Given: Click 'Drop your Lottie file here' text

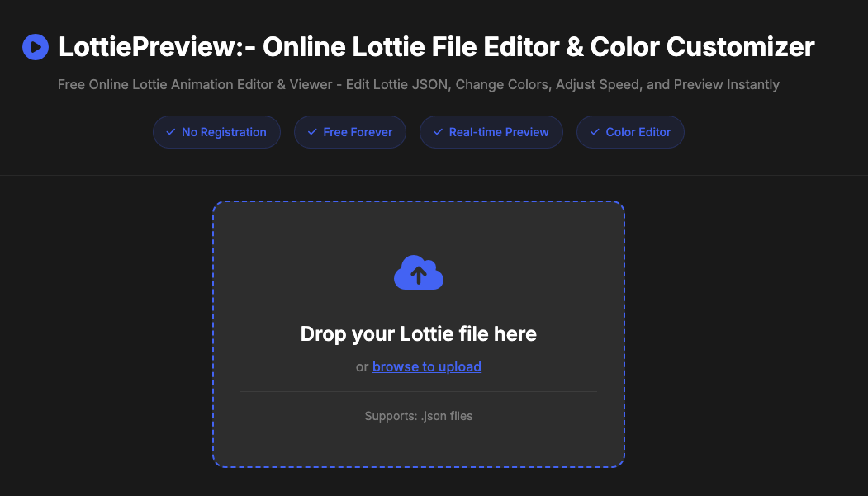Looking at the screenshot, I should pyautogui.click(x=419, y=334).
